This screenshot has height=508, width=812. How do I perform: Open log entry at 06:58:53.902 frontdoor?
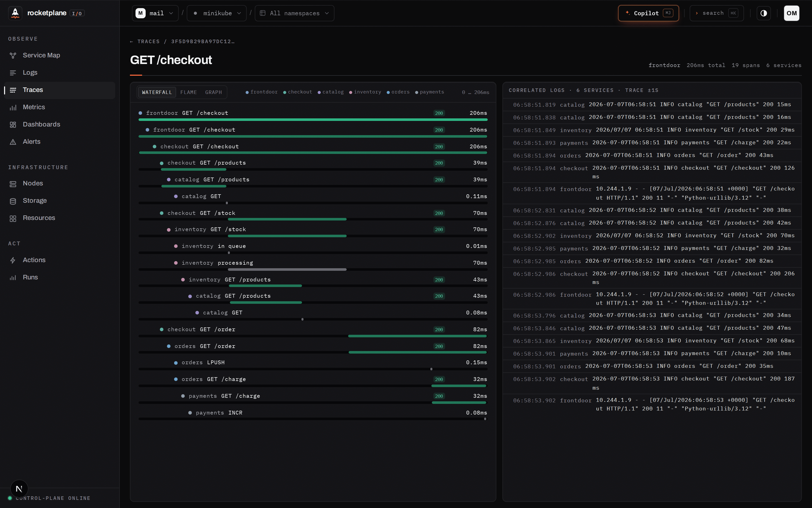[652, 404]
